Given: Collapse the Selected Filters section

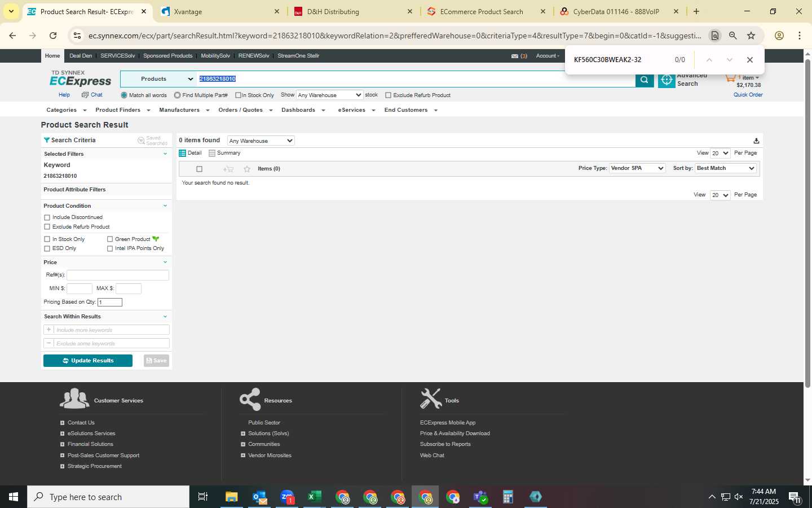Looking at the screenshot, I should tap(165, 154).
